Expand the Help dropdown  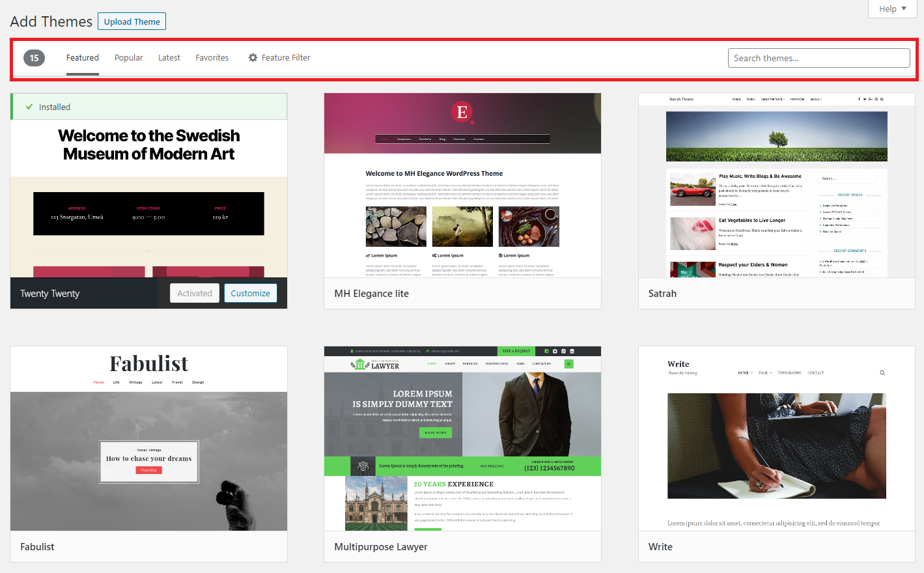click(891, 8)
